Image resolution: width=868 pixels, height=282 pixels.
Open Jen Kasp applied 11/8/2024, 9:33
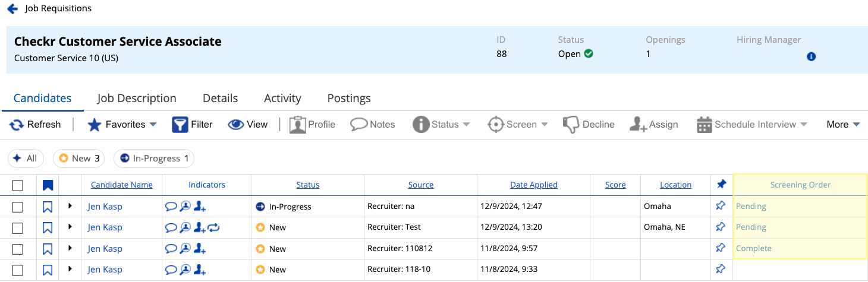(105, 270)
